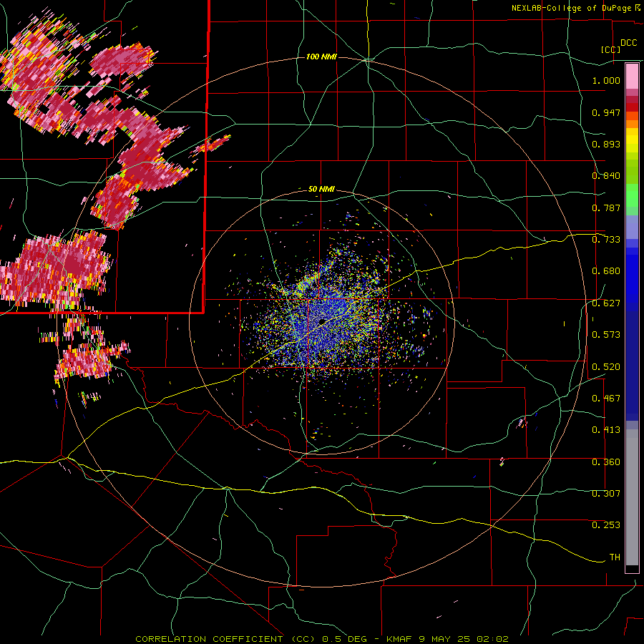Click the 1.000 scale value
Viewport: 644px width, 644px height.
(606, 80)
